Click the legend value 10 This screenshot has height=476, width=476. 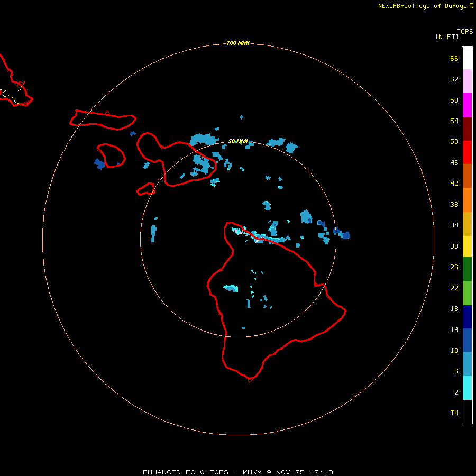(x=454, y=351)
